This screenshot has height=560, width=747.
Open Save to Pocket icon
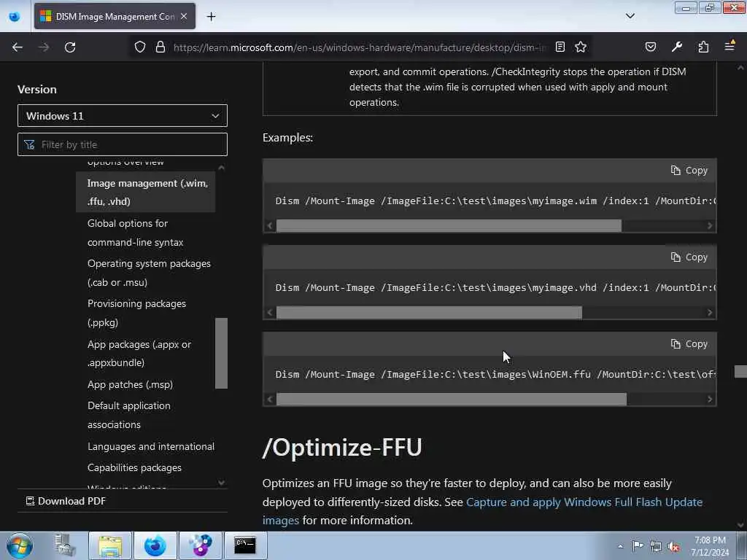point(650,47)
